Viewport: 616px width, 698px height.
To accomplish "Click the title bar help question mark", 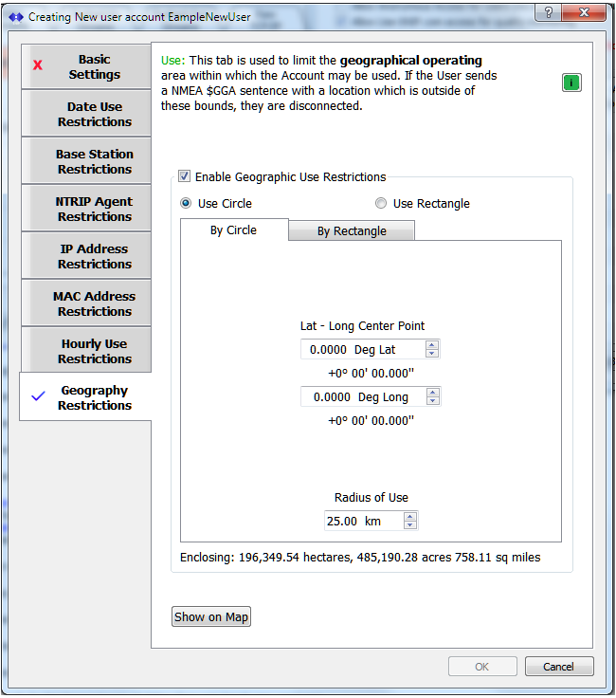I will click(x=550, y=13).
